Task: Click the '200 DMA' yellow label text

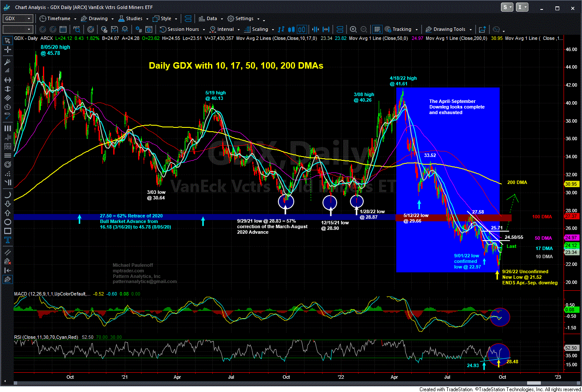Action: click(x=517, y=182)
